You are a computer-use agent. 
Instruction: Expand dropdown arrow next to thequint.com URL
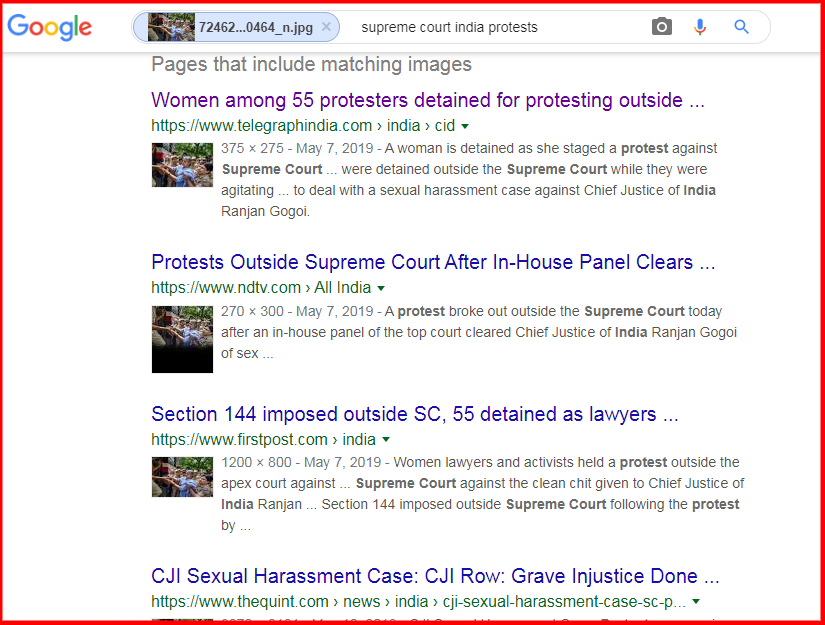(x=696, y=601)
